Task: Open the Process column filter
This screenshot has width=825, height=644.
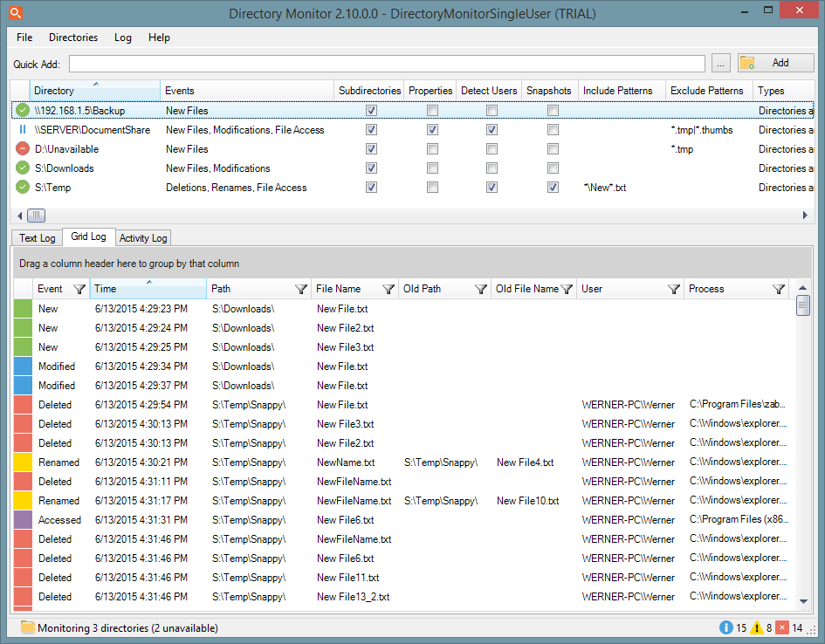Action: (779, 289)
